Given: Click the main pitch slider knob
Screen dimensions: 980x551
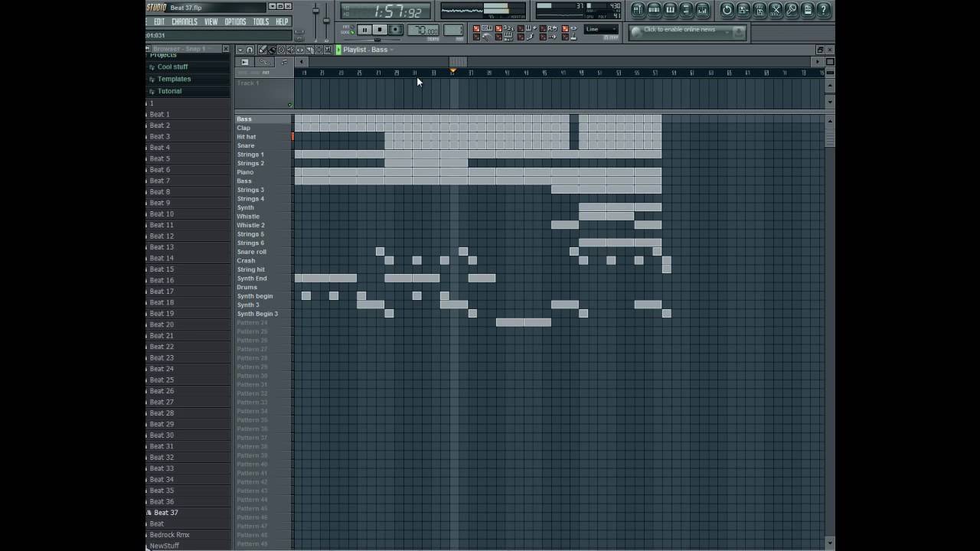Looking at the screenshot, I should [326, 21].
